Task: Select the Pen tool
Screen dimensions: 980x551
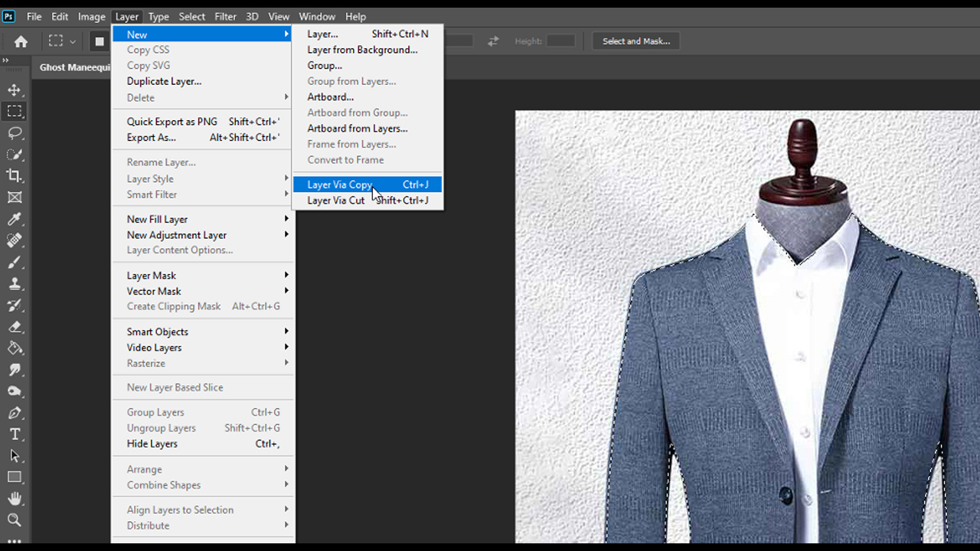Action: pyautogui.click(x=15, y=412)
